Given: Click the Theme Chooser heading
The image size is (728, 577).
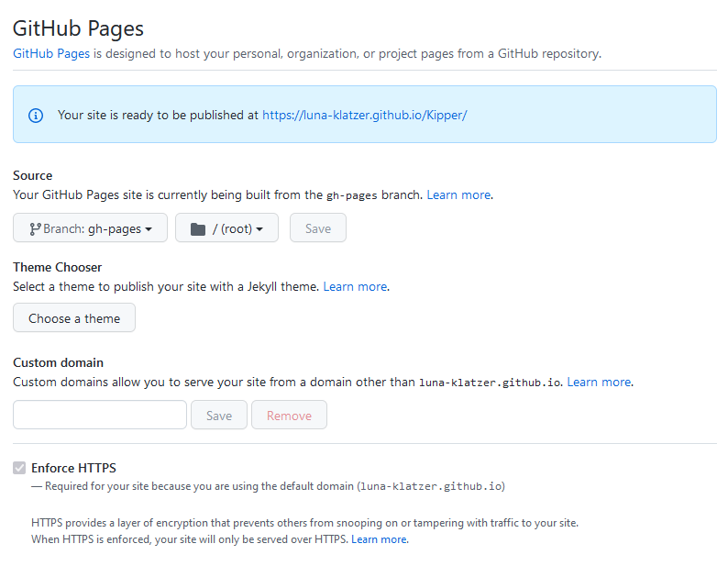Looking at the screenshot, I should (x=57, y=267).
